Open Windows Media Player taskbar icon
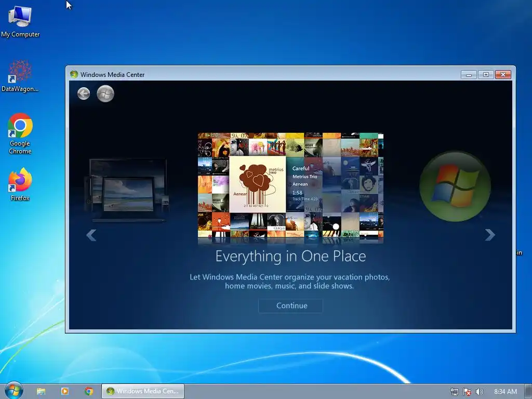Image resolution: width=532 pixels, height=399 pixels. click(x=65, y=391)
